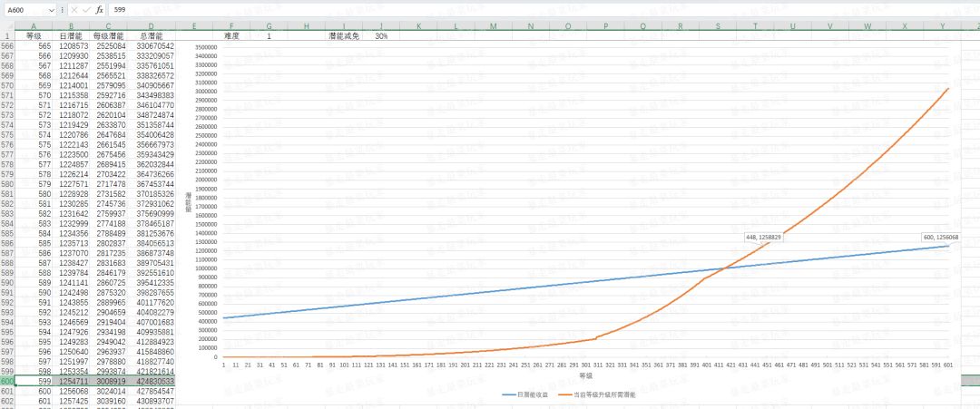
Task: Click chart data label 448, 1258829
Action: coord(764,238)
